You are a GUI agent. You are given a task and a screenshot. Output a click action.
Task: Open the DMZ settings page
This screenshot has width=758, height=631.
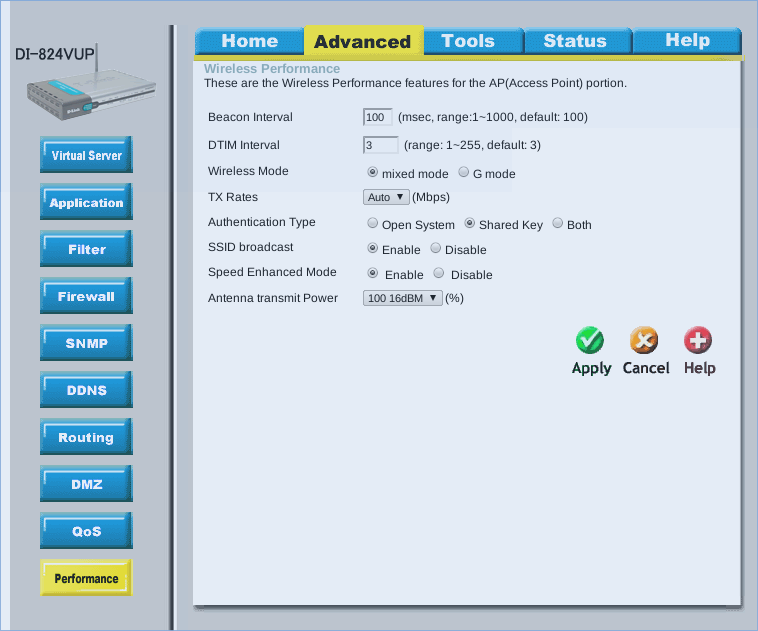(x=87, y=484)
